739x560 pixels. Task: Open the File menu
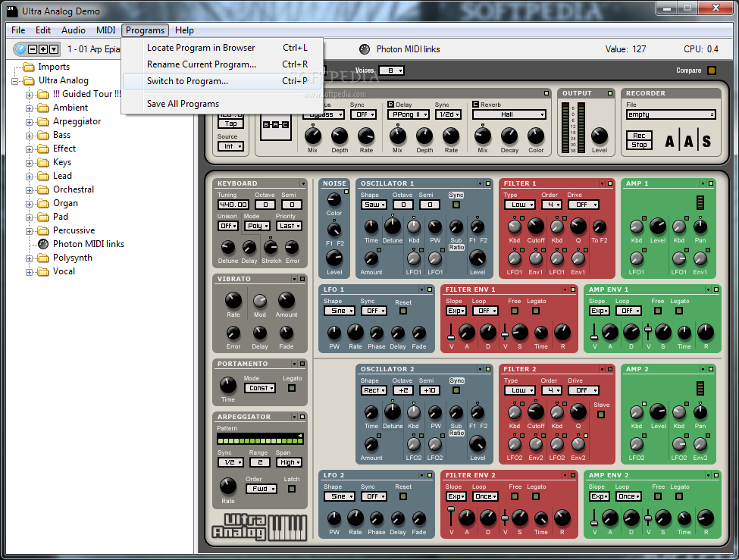click(x=18, y=30)
